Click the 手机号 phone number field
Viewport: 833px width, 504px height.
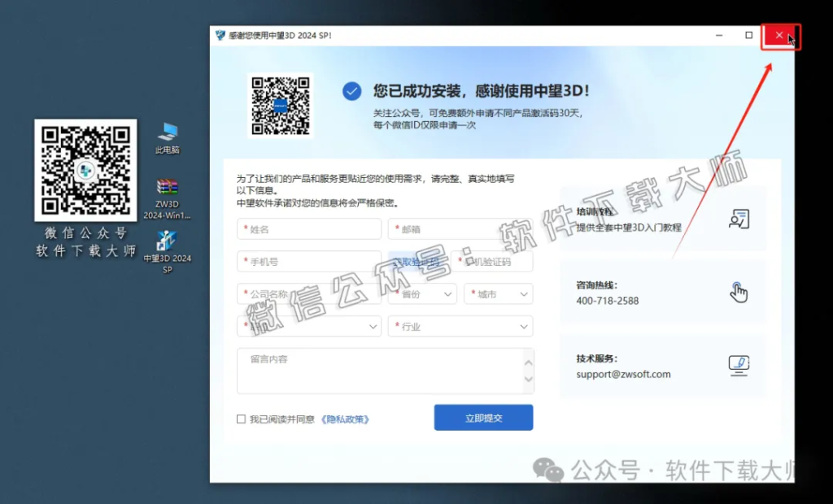(x=309, y=261)
